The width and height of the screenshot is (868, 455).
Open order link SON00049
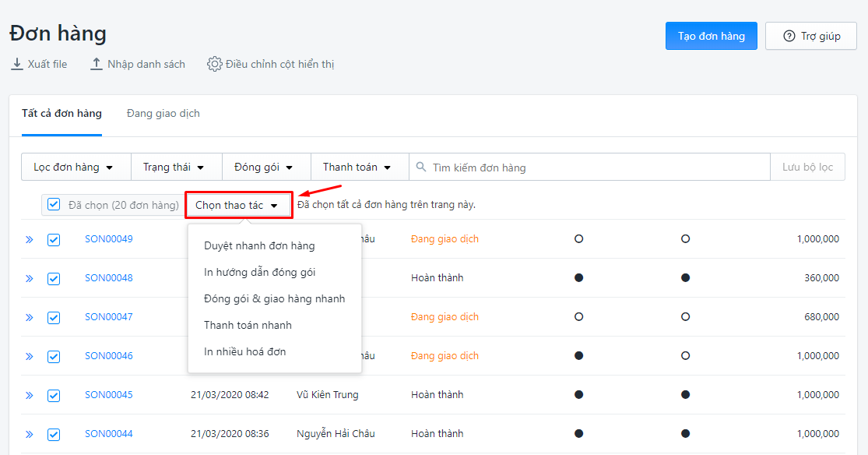(108, 239)
